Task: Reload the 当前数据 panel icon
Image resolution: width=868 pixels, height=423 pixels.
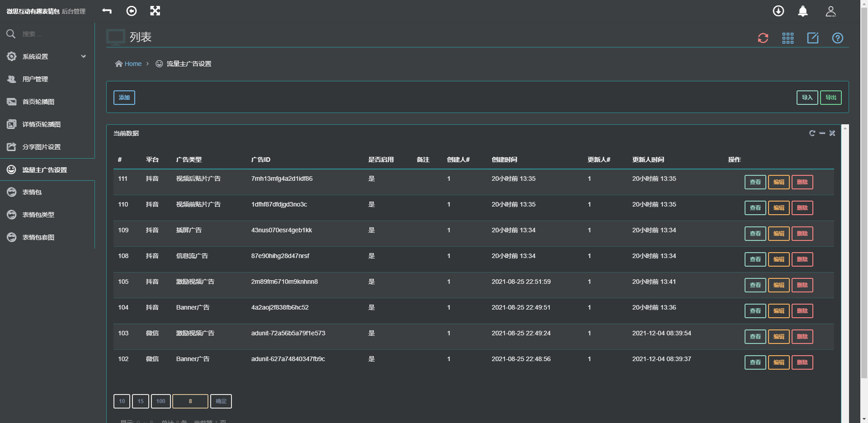Action: click(812, 133)
